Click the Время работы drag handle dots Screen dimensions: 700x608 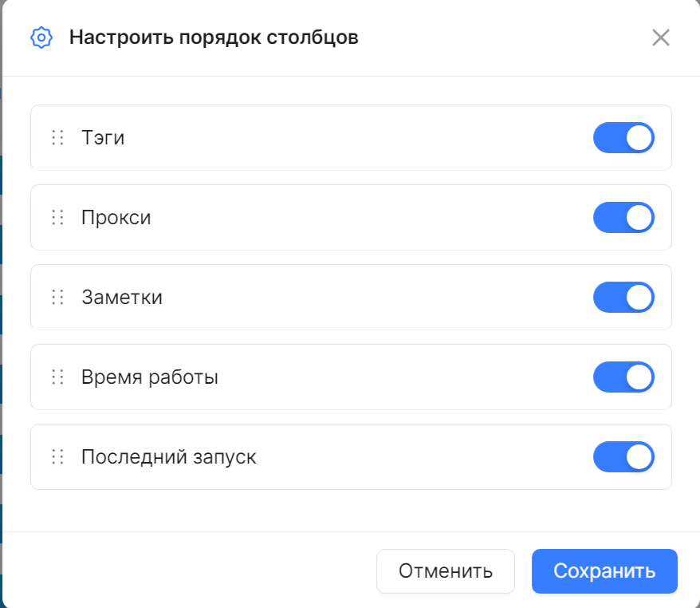57,377
